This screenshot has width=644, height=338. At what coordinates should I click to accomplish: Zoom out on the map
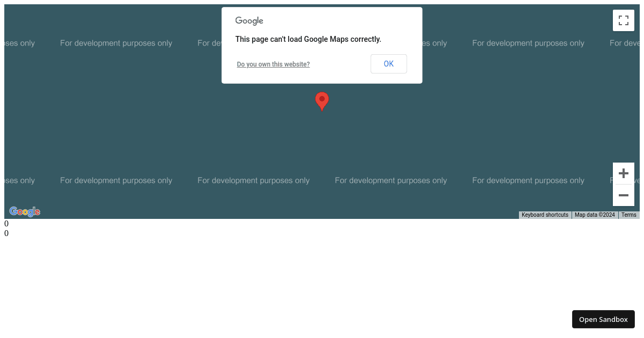(x=624, y=195)
